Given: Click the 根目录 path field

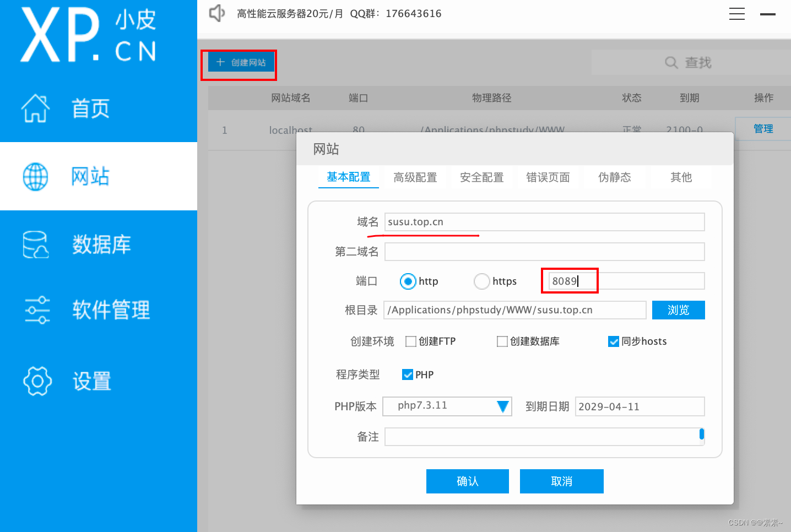Looking at the screenshot, I should (x=516, y=310).
